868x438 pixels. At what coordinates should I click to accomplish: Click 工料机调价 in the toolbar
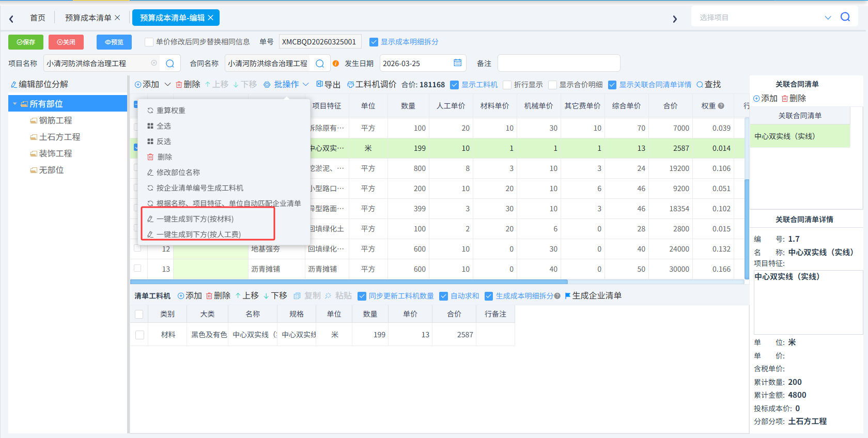[371, 84]
